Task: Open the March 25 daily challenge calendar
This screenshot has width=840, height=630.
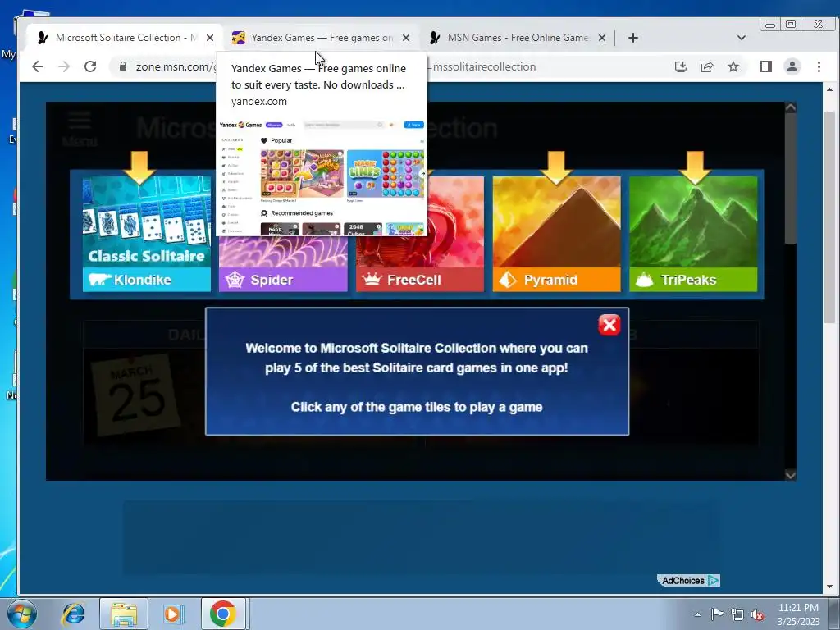Action: [x=135, y=395]
